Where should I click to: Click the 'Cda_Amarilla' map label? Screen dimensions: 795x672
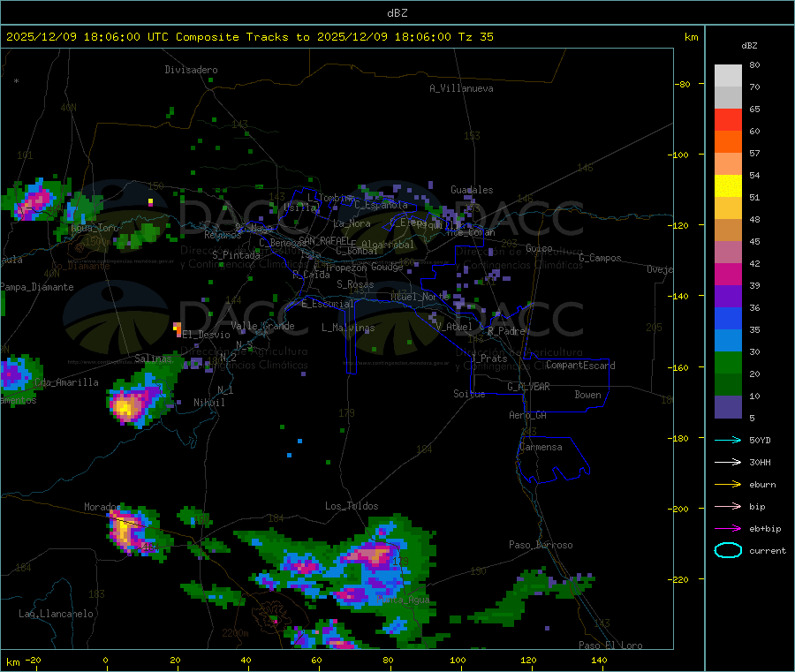(x=66, y=382)
